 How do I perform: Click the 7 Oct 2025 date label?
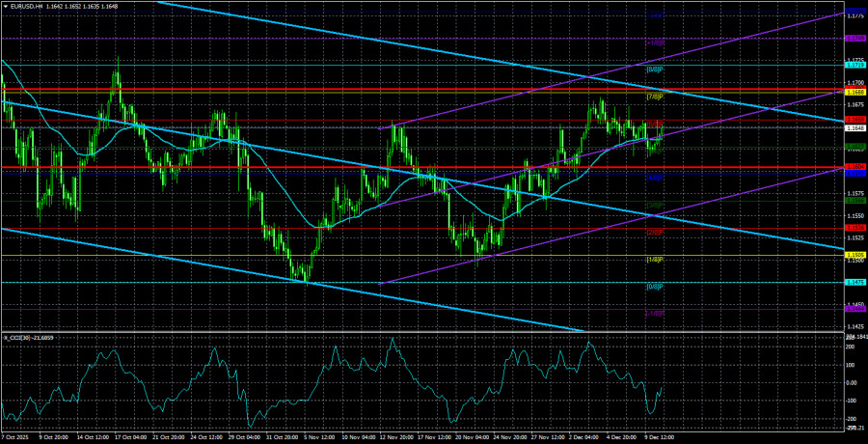[x=14, y=437]
